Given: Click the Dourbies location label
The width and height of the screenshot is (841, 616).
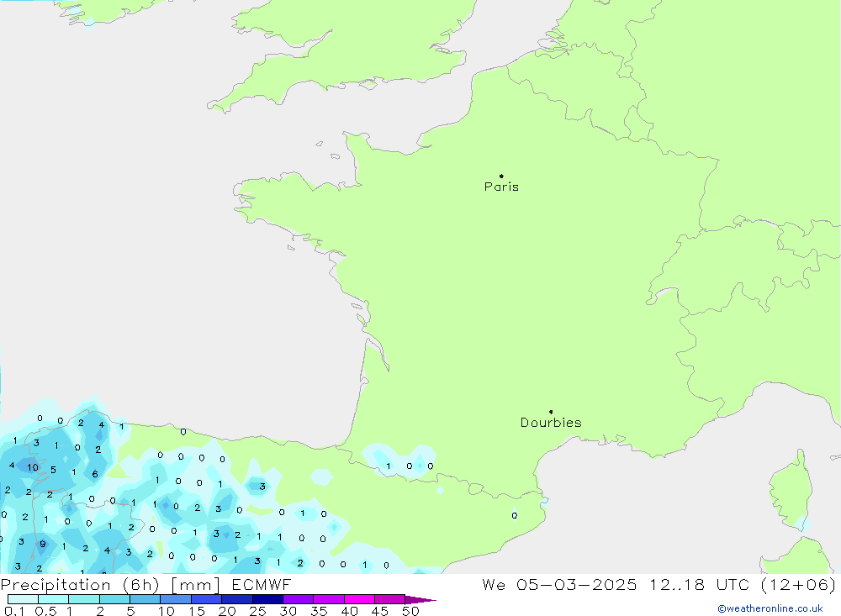Looking at the screenshot, I should (x=551, y=423).
